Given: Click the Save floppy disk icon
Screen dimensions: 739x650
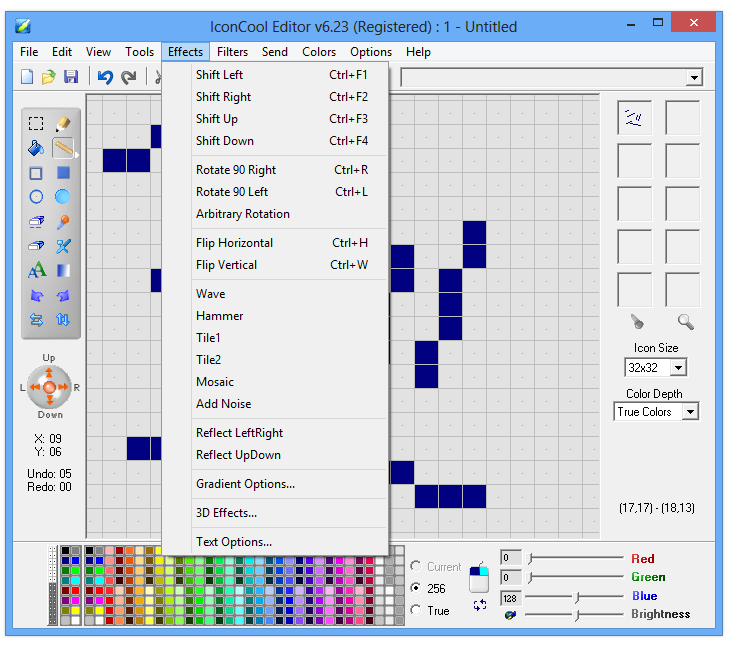Looking at the screenshot, I should [71, 77].
